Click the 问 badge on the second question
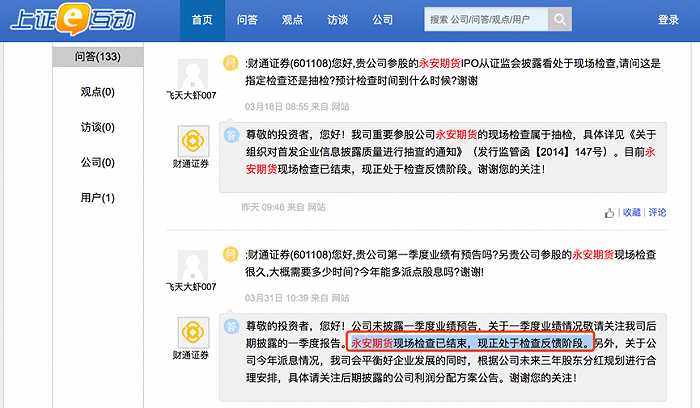The height and width of the screenshot is (408, 700). (230, 254)
